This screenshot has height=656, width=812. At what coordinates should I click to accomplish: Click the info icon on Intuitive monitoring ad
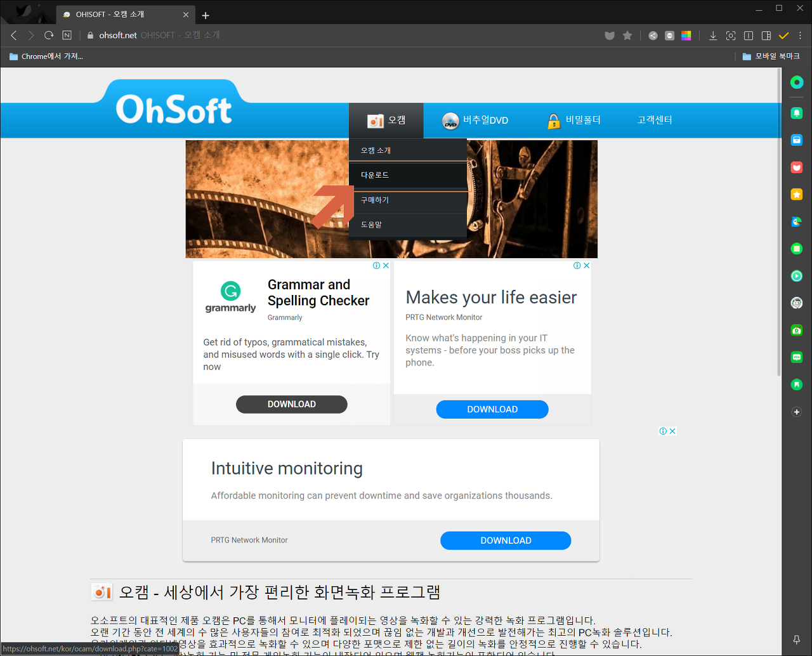click(x=663, y=431)
